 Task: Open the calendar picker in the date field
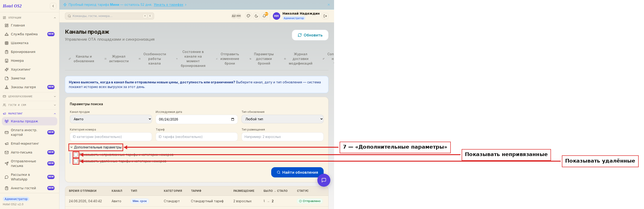coord(232,119)
